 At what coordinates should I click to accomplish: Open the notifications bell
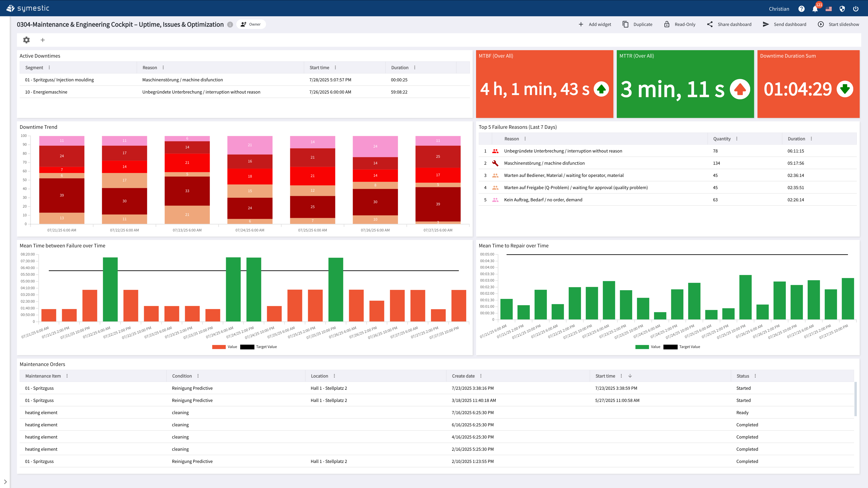point(815,9)
